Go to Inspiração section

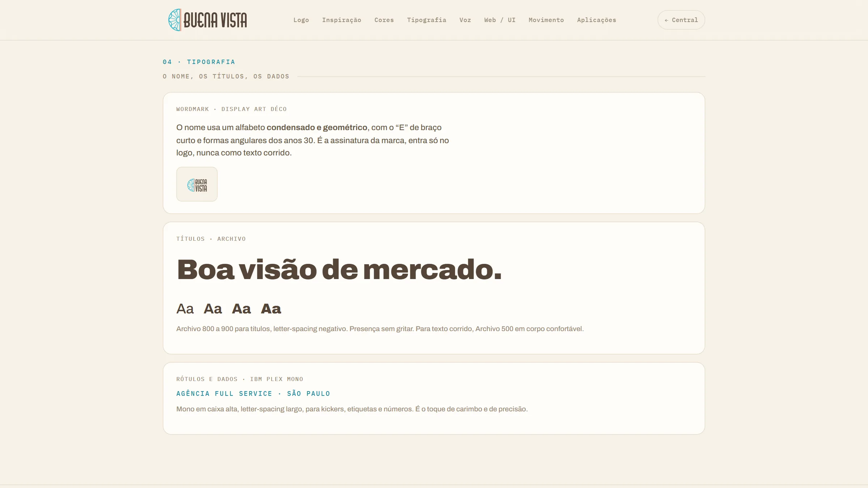[341, 20]
